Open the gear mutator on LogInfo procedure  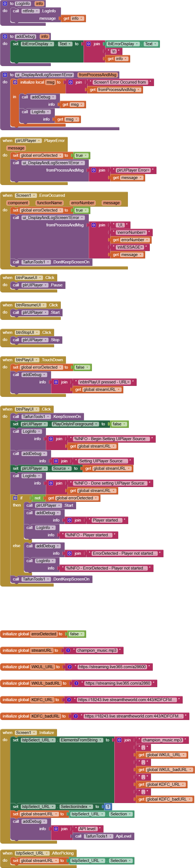click(x=5, y=4)
